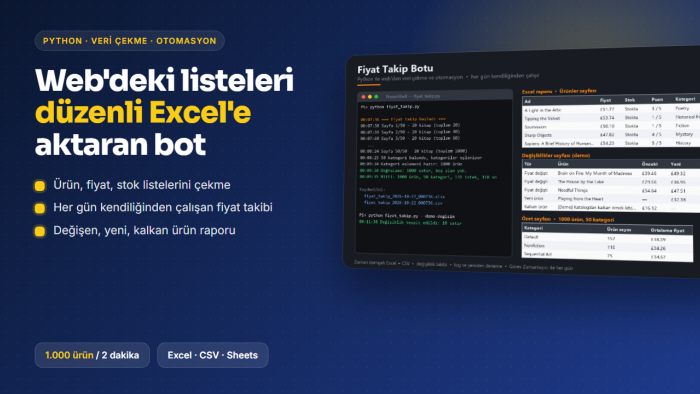The height and width of the screenshot is (394, 700).
Task: Click the yellow minimize dot of the terminal window
Action: click(x=370, y=97)
